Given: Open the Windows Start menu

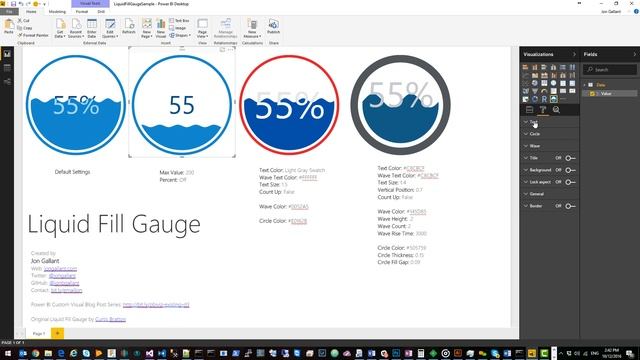Looking at the screenshot, I should point(7,353).
